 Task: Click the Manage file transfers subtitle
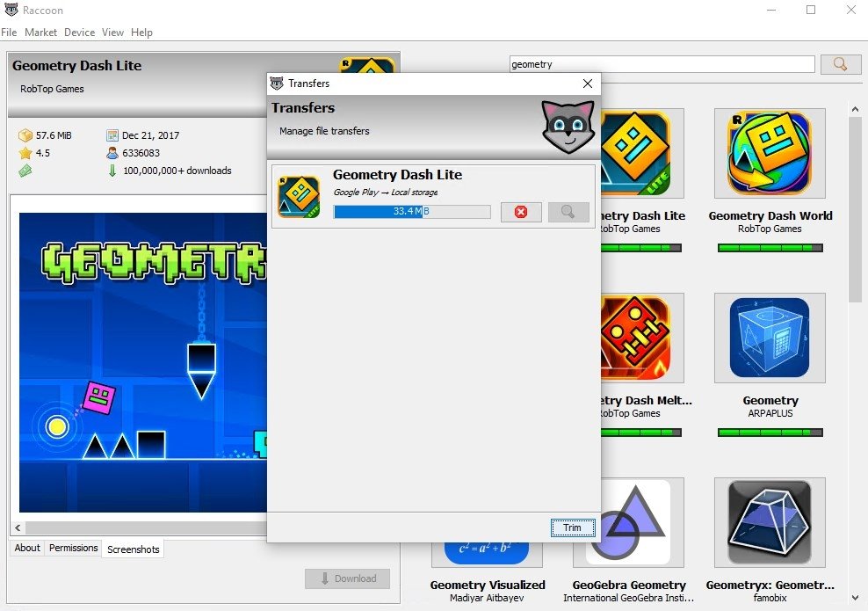(324, 131)
